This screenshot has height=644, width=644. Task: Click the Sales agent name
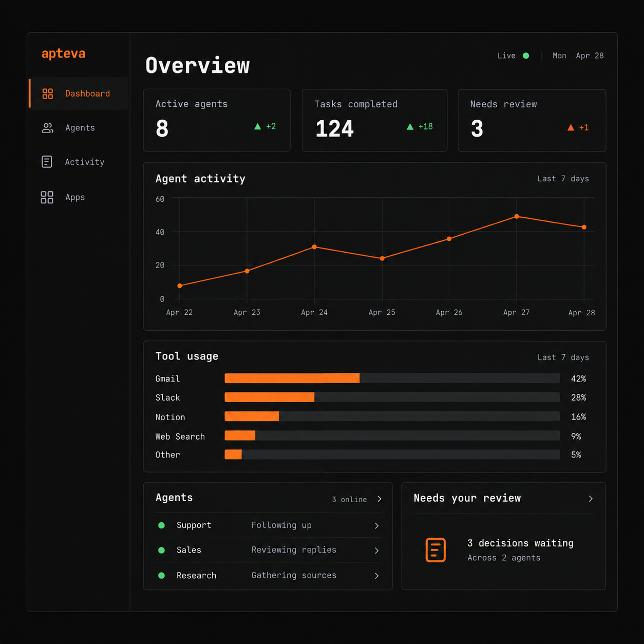coord(189,550)
